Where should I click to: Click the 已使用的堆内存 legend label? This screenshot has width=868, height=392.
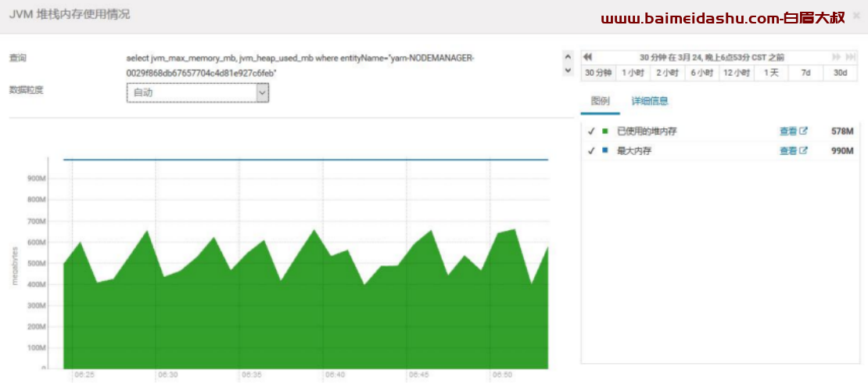click(x=647, y=131)
